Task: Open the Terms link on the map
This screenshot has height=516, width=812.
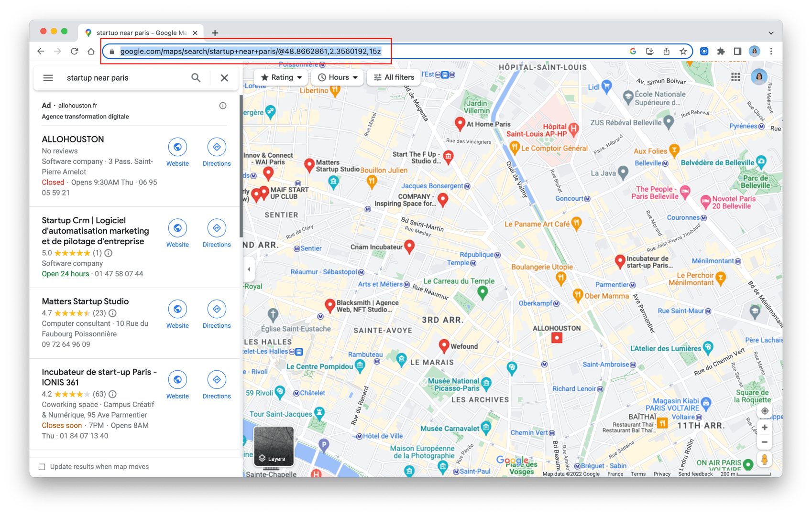Action: pos(638,474)
